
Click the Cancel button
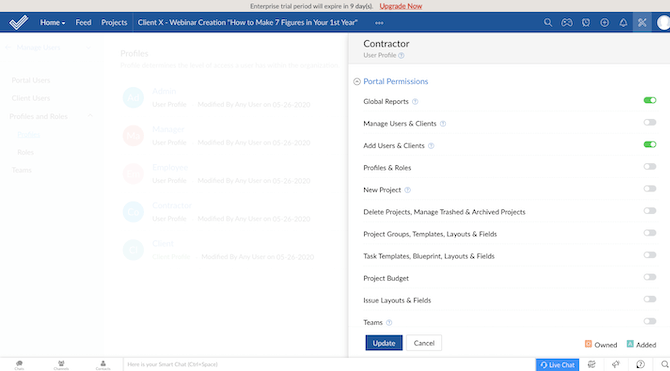424,343
